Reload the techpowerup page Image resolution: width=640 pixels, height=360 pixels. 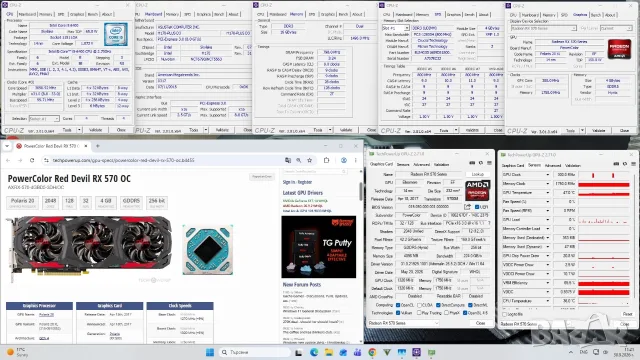[32, 160]
